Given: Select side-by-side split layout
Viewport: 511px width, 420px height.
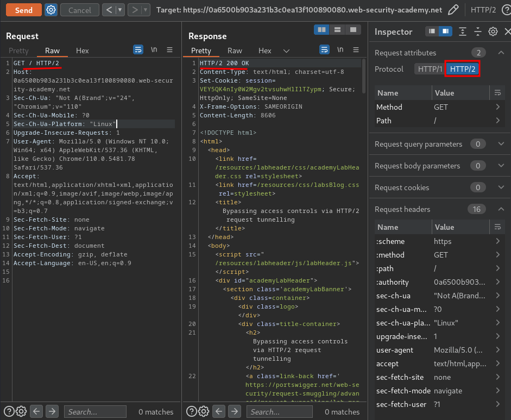Looking at the screenshot, I should pos(321,30).
